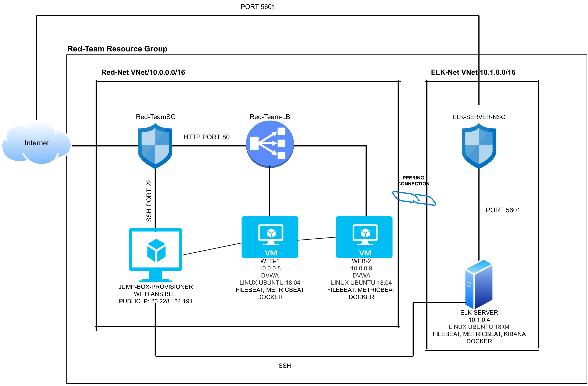The height and width of the screenshot is (386, 588).
Task: Click the Red-Team-LB load balancer icon
Action: click(270, 144)
